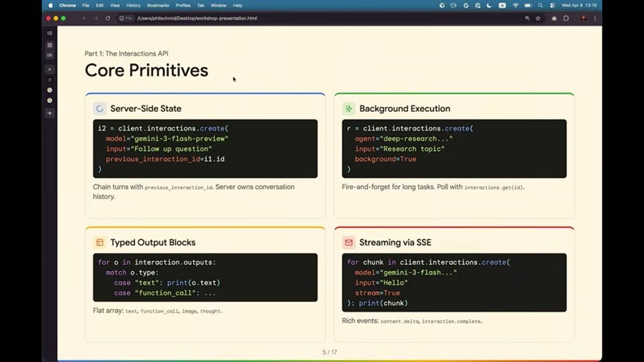Click the address bar file path
The width and height of the screenshot is (644, 362).
point(197,18)
